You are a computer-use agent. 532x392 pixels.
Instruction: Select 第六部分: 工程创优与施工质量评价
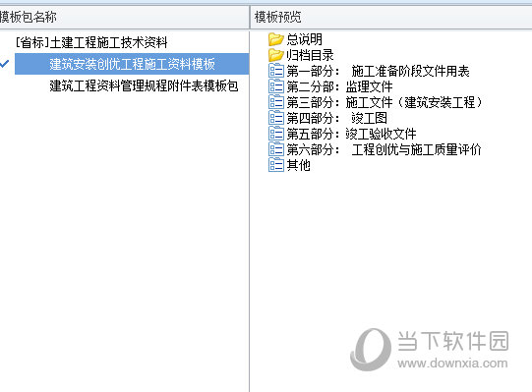coord(384,149)
